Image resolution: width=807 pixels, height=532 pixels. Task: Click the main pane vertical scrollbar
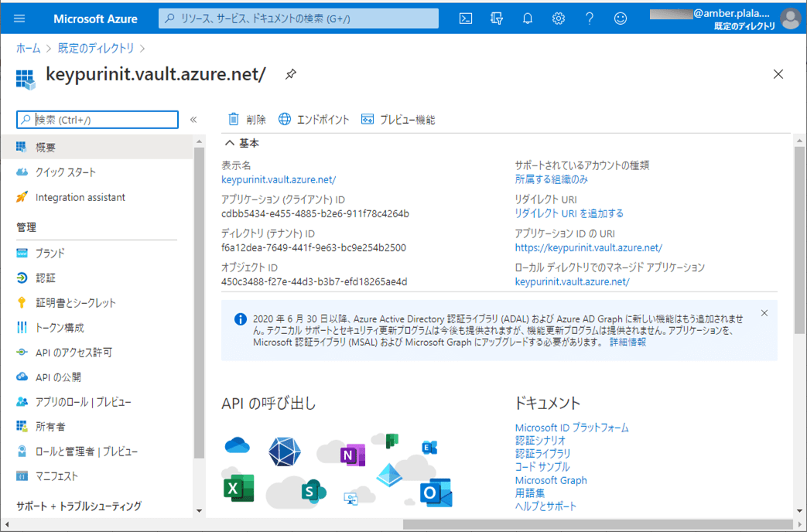pyautogui.click(x=799, y=240)
